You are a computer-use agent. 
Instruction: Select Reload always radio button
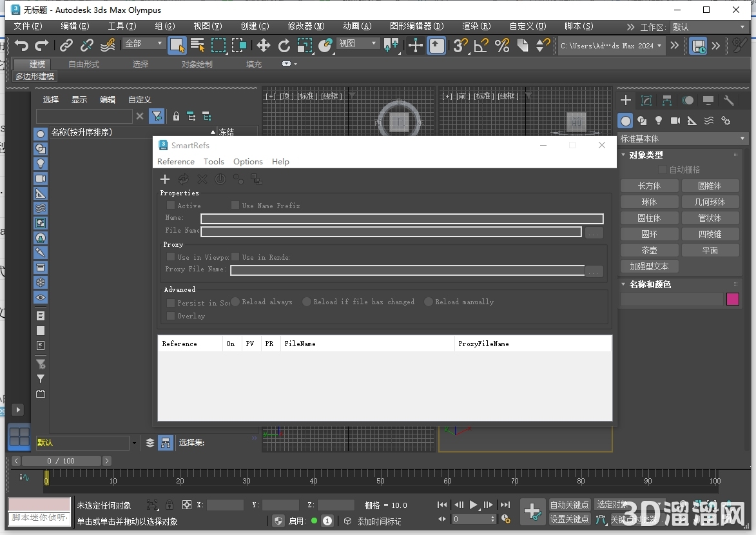[235, 302]
